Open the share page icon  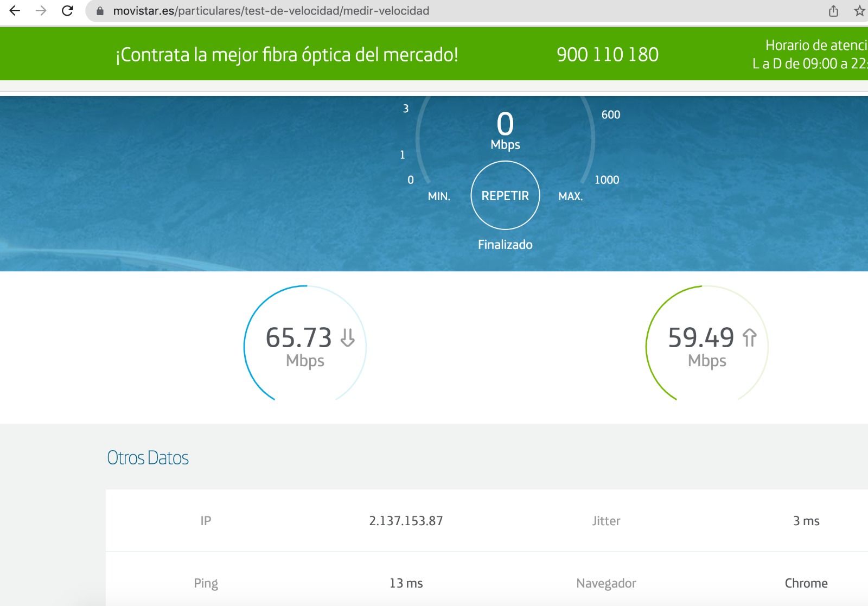(x=834, y=11)
